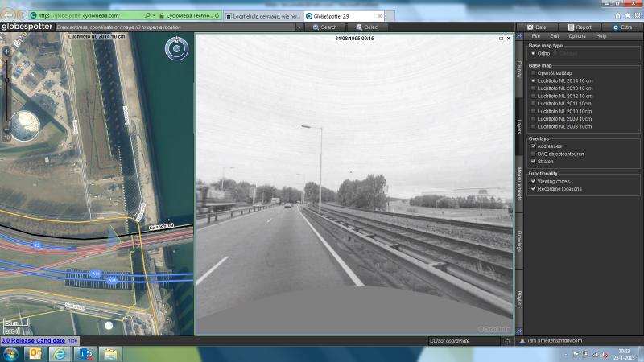644x362 pixels.
Task: Click the volume icon in system tray
Action: click(x=605, y=355)
